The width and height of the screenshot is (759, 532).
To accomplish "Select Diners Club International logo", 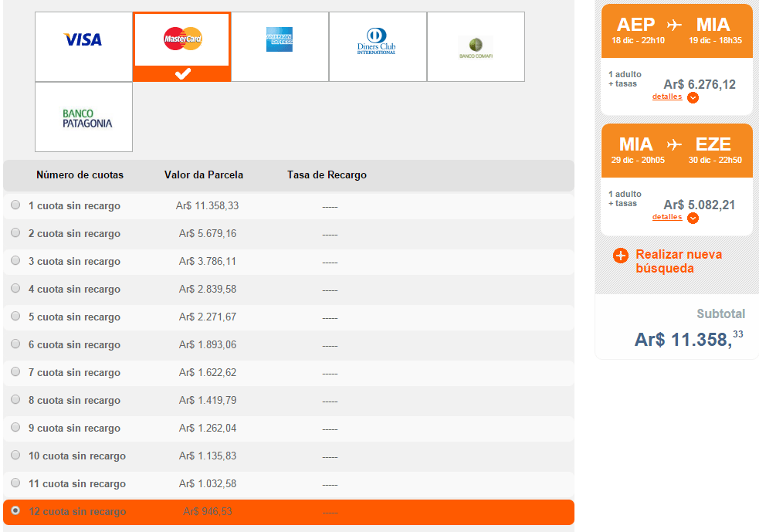I will (x=376, y=41).
